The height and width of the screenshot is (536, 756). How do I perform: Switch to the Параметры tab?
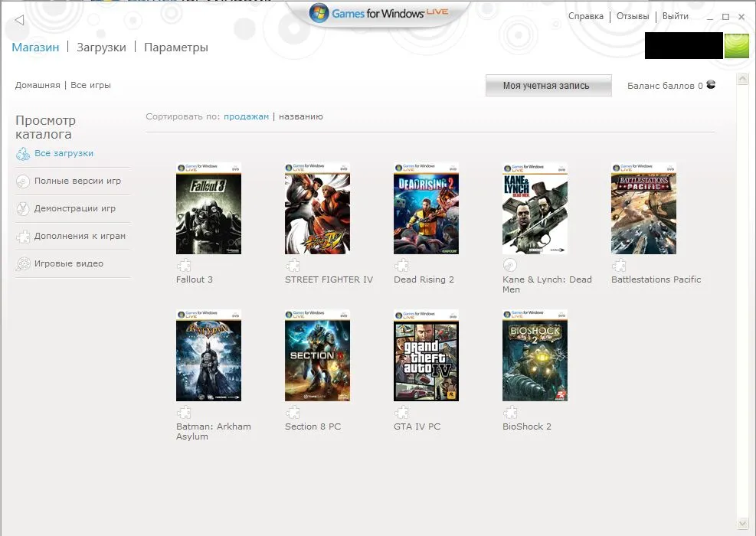pos(176,47)
